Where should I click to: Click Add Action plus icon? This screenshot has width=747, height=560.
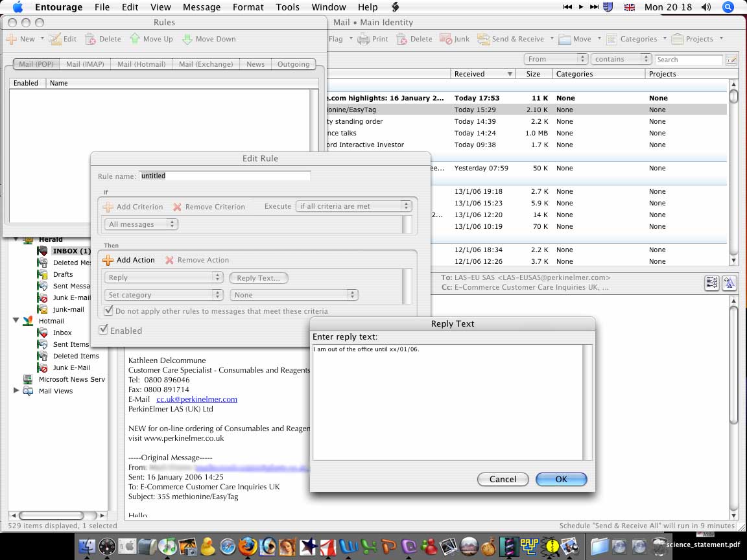[108, 260]
